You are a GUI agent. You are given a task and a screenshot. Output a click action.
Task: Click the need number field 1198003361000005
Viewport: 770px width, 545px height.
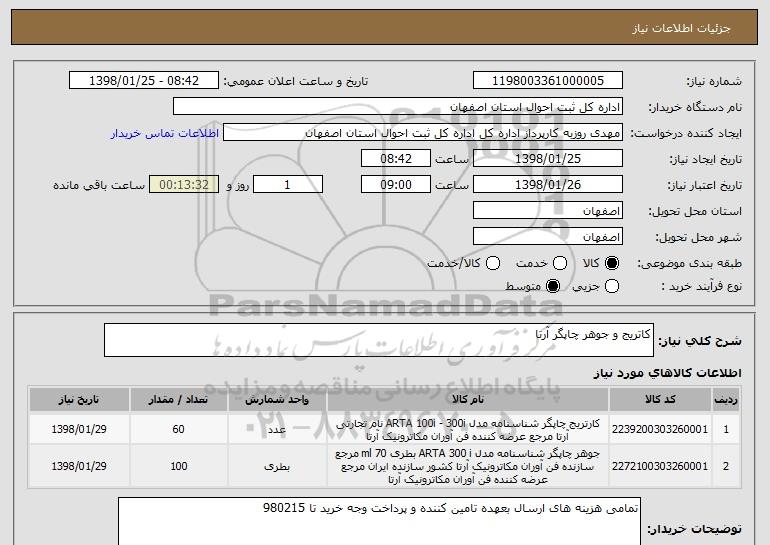coord(548,81)
